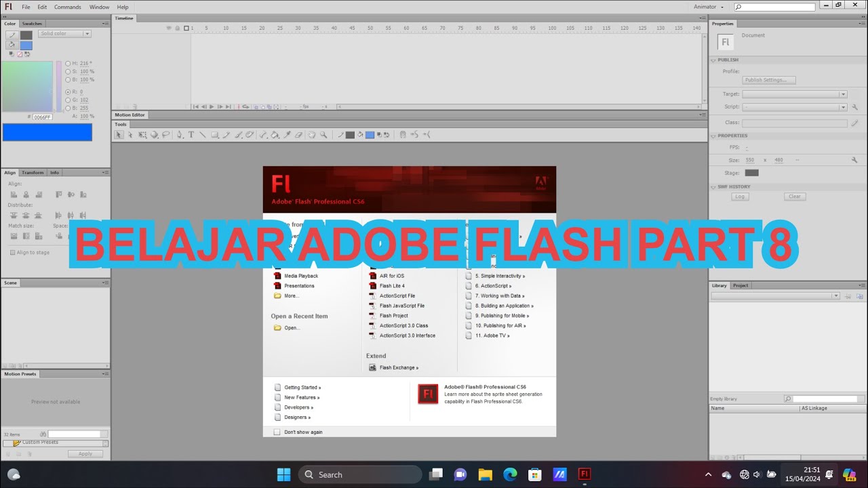Switch to the Swatches tab
Viewport: 868px width, 488px height.
coord(32,24)
